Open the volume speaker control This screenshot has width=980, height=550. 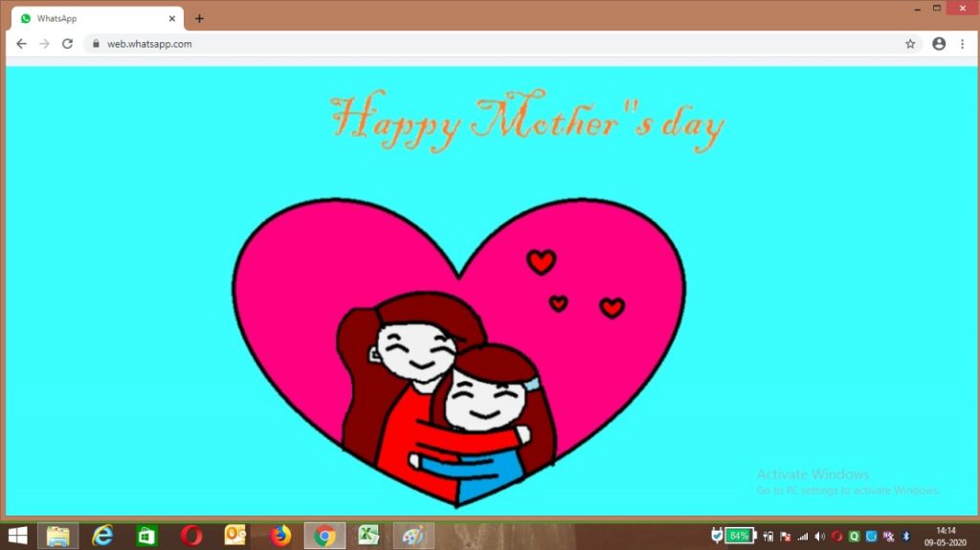(820, 537)
